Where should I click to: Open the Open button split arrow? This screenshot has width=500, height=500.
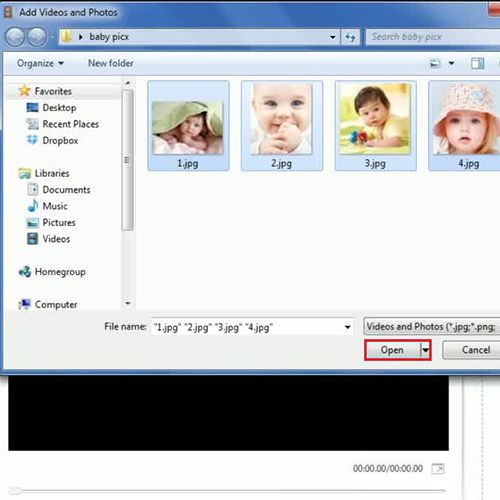click(426, 350)
